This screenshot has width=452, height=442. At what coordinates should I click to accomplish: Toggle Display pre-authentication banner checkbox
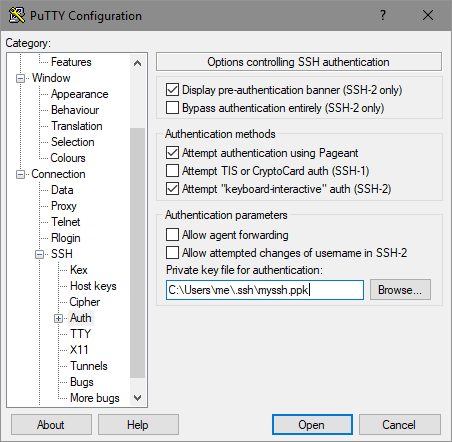coord(172,90)
